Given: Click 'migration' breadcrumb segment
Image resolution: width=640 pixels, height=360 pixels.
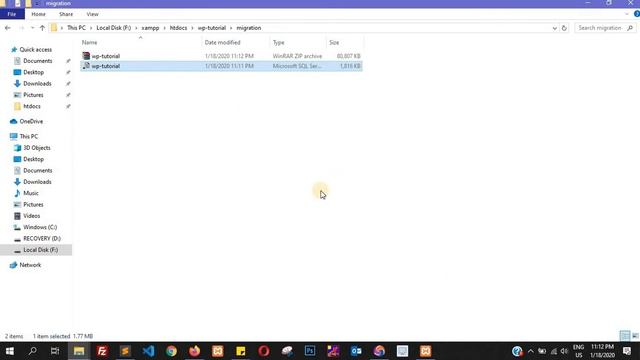Looking at the screenshot, I should [x=249, y=28].
